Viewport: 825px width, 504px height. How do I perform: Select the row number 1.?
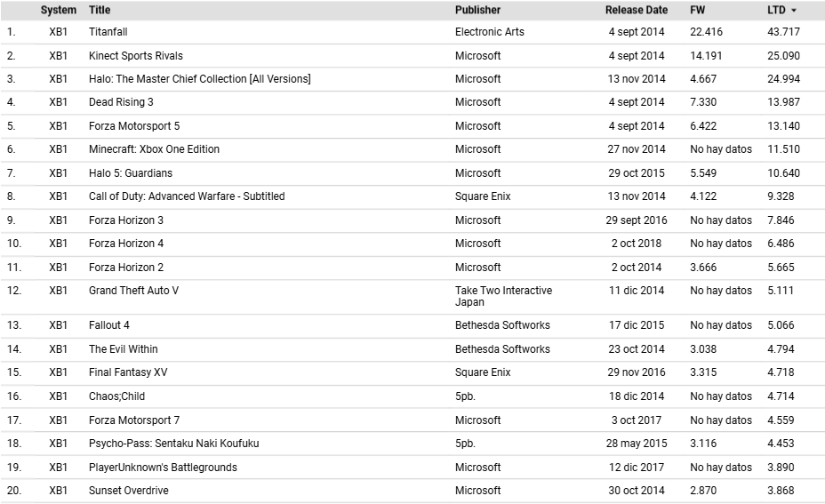[x=11, y=32]
